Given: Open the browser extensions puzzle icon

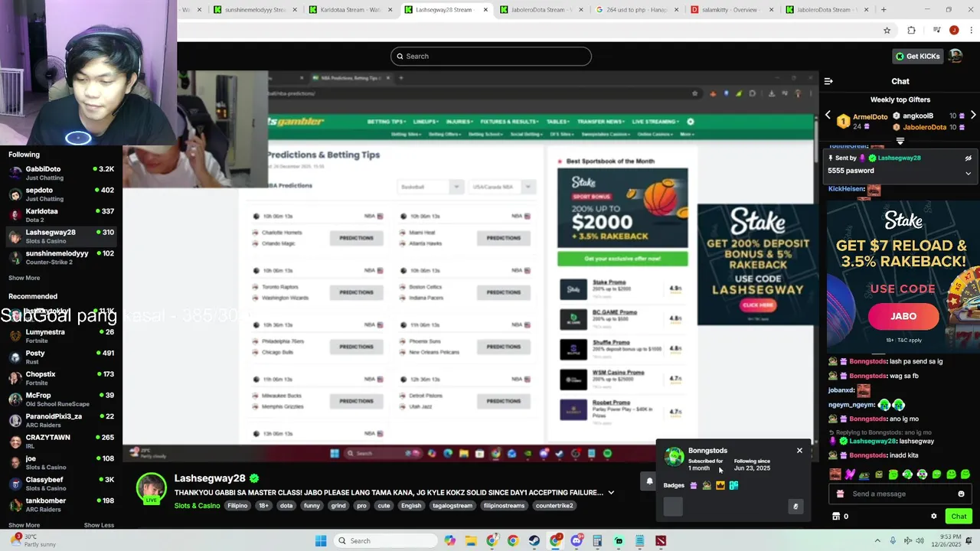Looking at the screenshot, I should (x=911, y=30).
